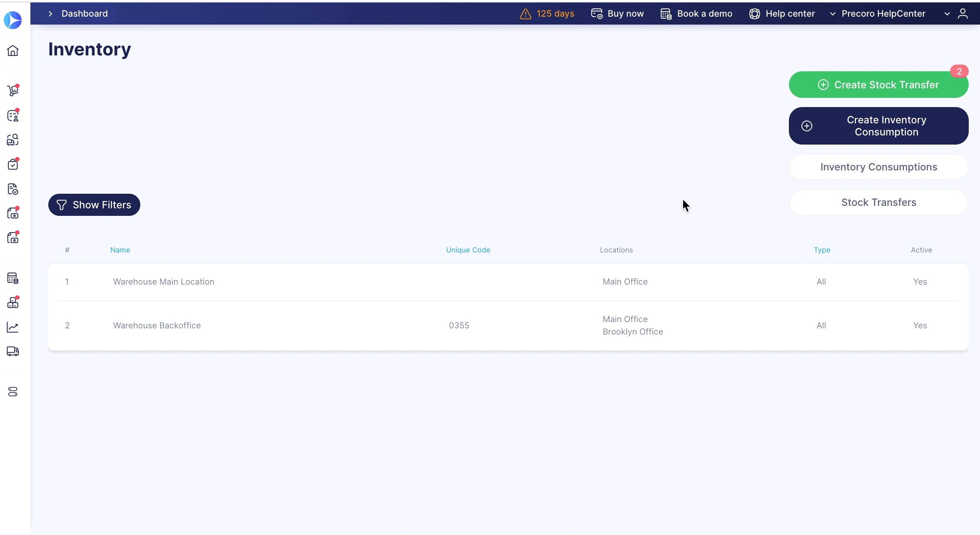Click the Inventory page heading
Screen dimensions: 980x535
[90, 49]
